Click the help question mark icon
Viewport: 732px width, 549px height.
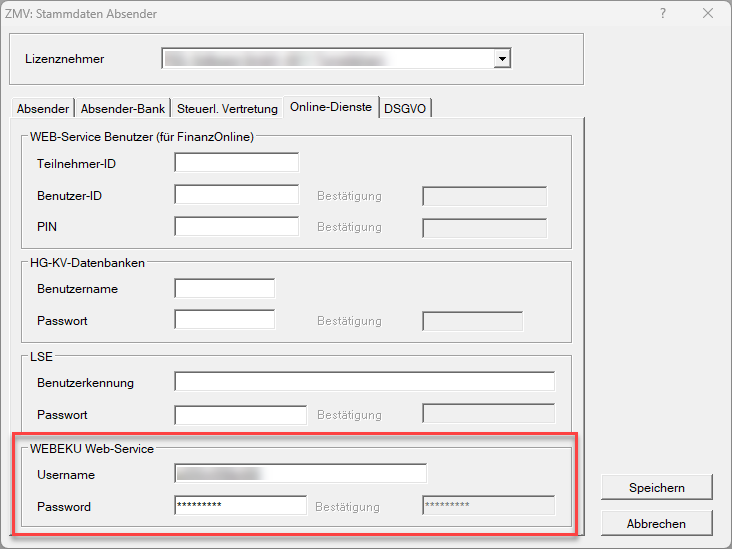click(x=663, y=14)
